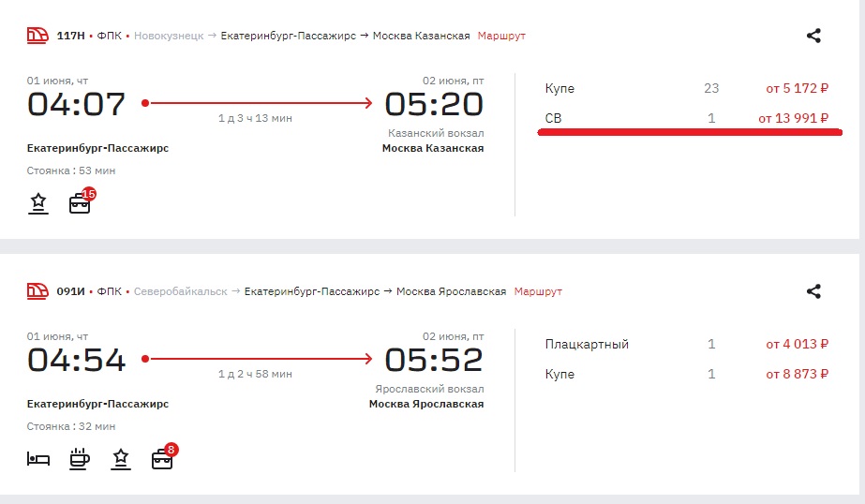The height and width of the screenshot is (504, 865).
Task: Click train number 091И
Action: point(70,291)
